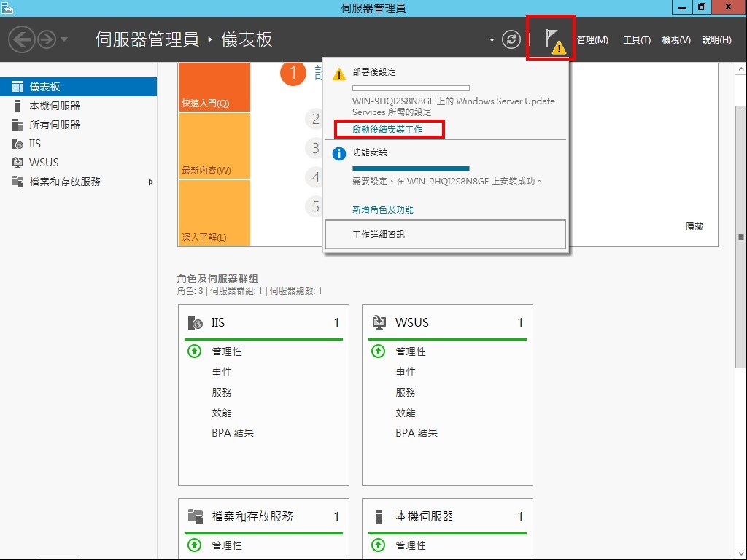This screenshot has height=560, width=747.
Task: Select 檔案和存放服務 in the sidebar
Action: tap(78, 182)
